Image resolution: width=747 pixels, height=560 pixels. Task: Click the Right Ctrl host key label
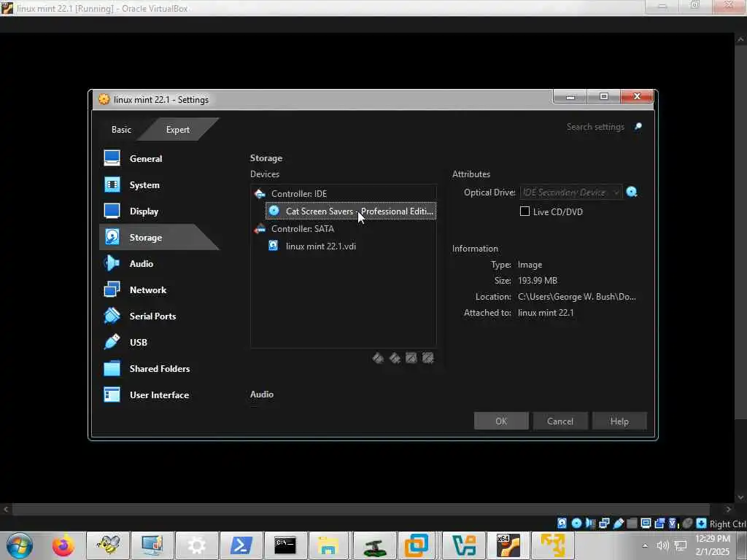click(727, 524)
